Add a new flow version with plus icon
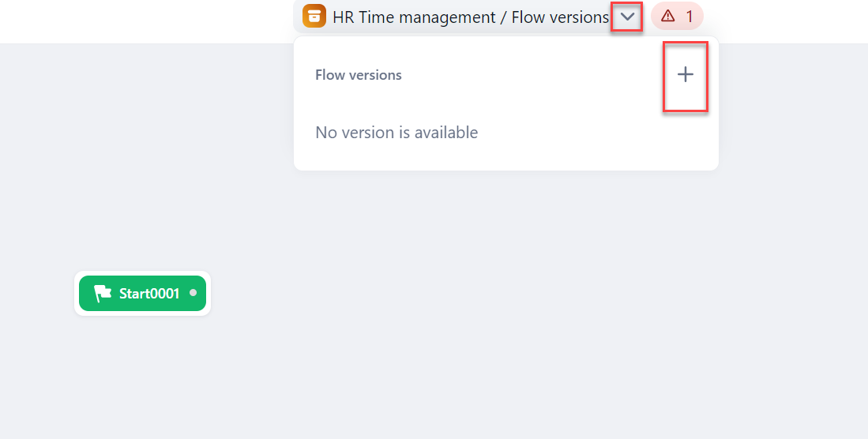This screenshot has height=439, width=868. pos(685,75)
